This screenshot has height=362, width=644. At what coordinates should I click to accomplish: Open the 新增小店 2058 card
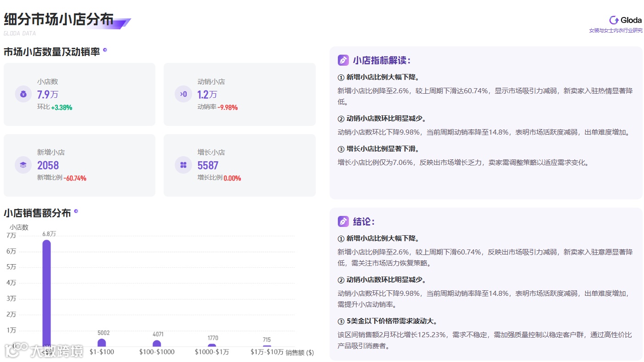click(80, 165)
